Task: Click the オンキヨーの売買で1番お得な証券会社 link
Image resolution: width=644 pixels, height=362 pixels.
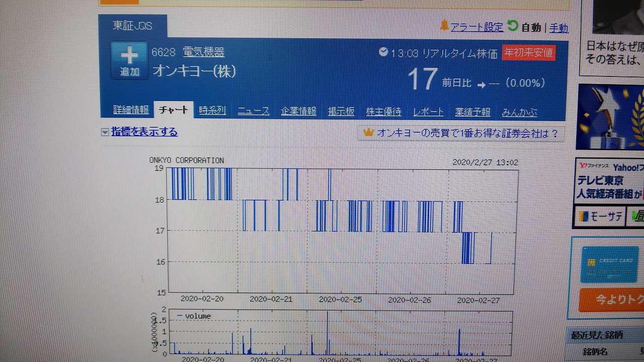Action: point(467,133)
